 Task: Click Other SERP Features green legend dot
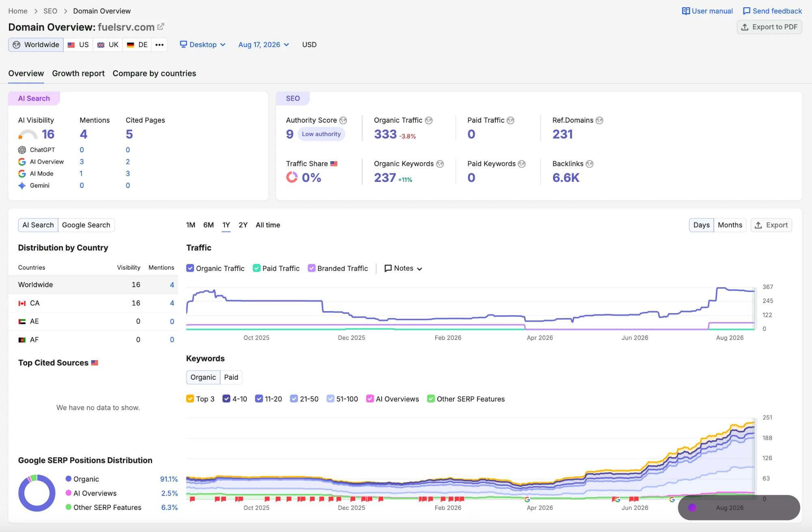69,507
